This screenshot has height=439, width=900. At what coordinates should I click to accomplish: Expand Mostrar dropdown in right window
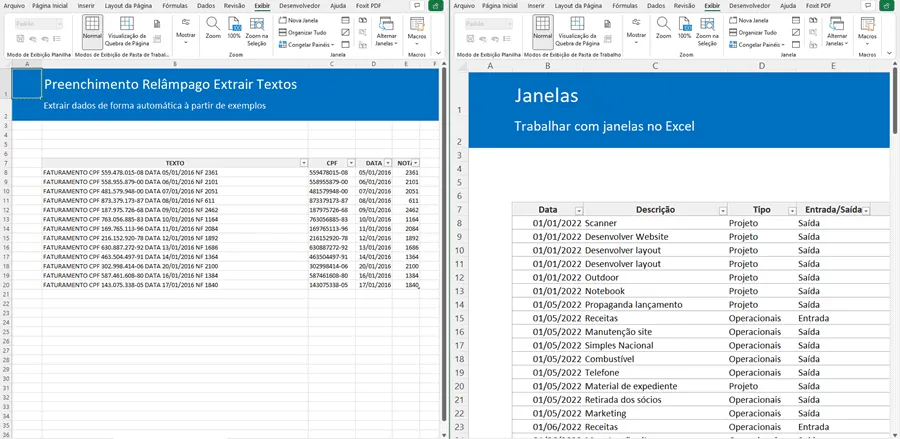coord(636,44)
